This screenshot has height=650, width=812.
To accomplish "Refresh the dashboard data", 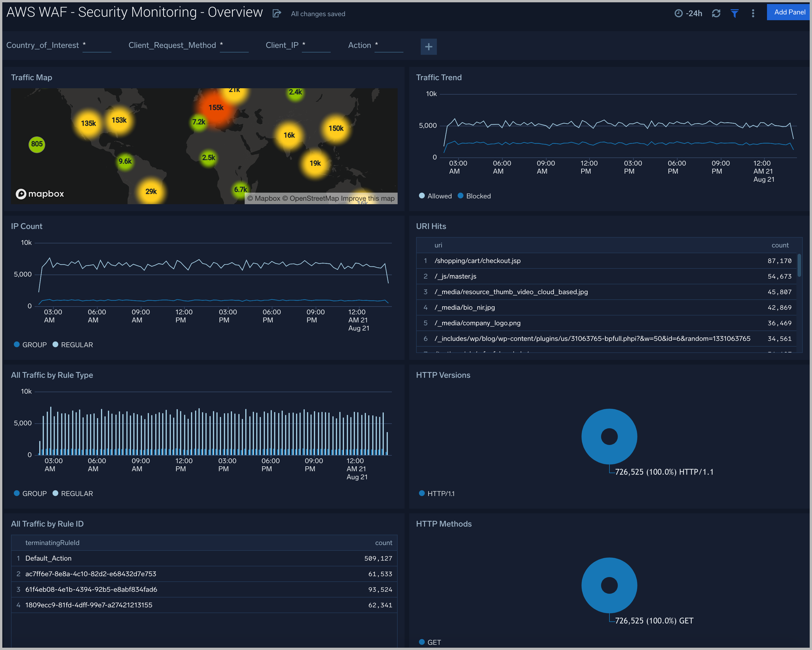I will 716,13.
